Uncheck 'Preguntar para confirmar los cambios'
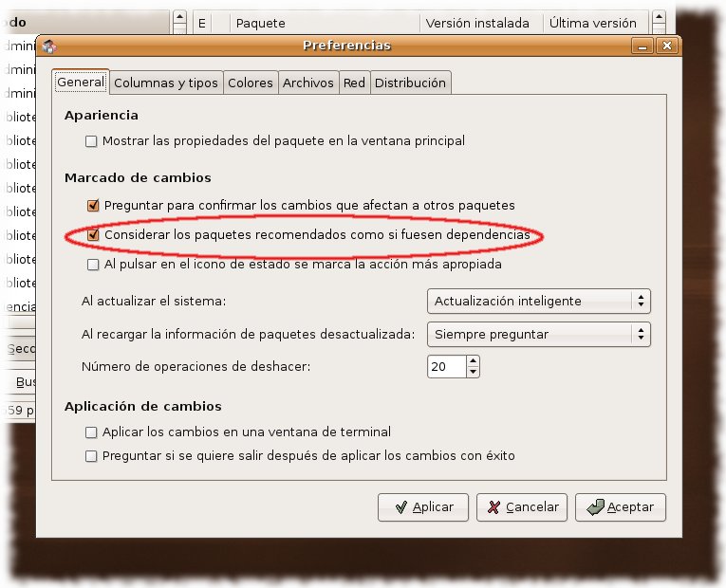The image size is (726, 588). click(93, 206)
